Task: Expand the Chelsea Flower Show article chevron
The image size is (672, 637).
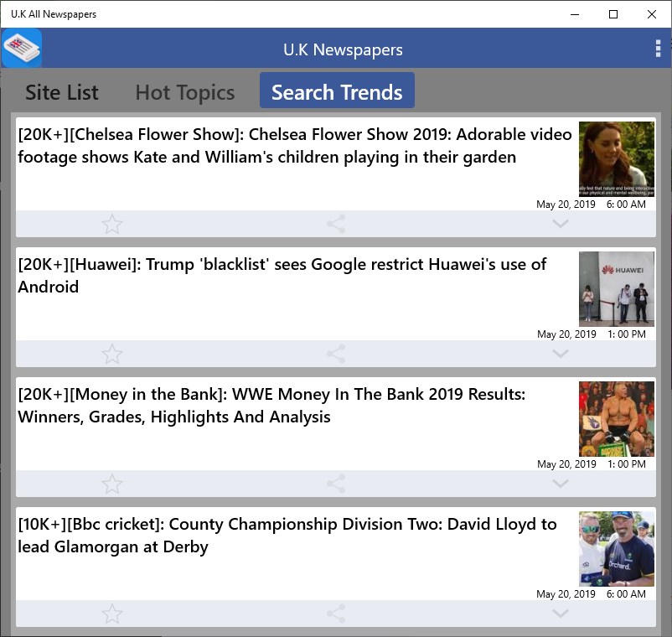Action: (561, 224)
